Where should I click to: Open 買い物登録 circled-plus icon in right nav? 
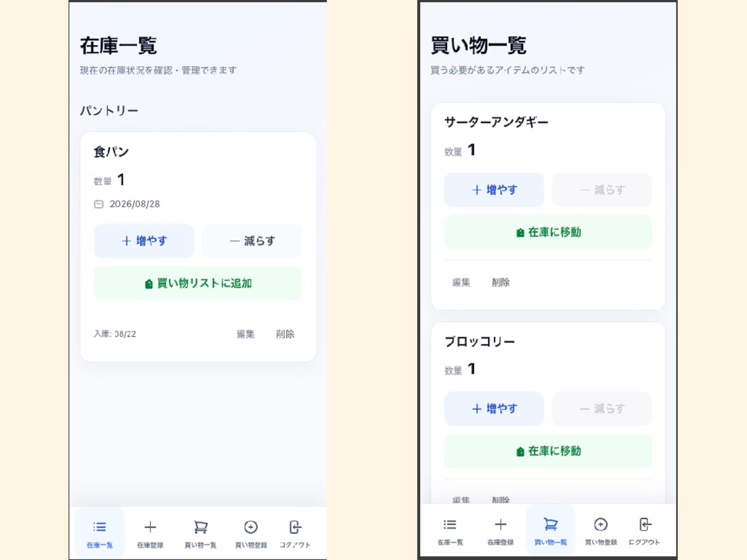[x=601, y=524]
